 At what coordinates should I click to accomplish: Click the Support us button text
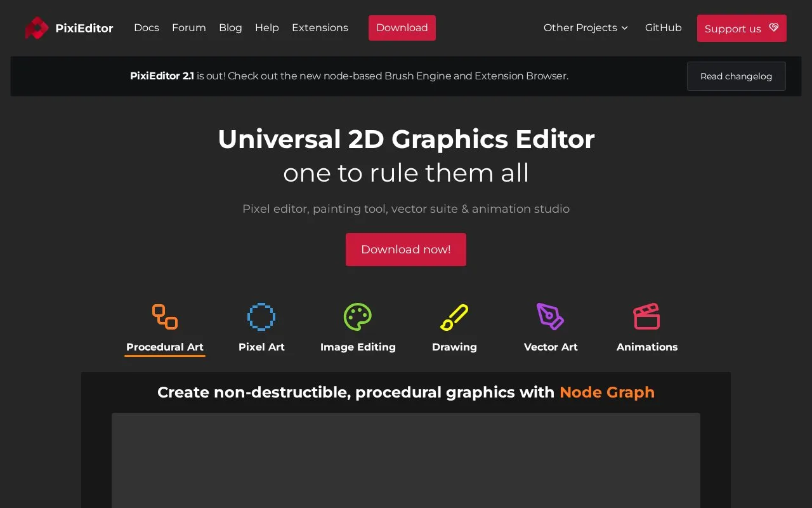click(733, 29)
